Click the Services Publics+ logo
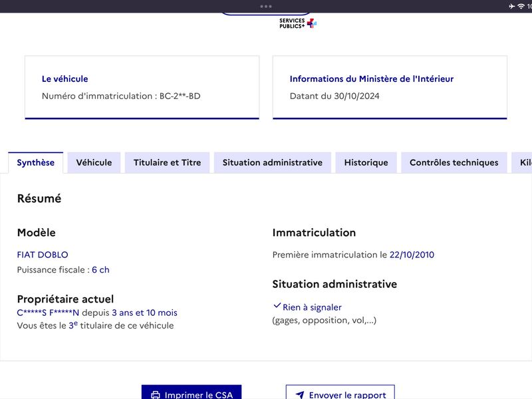The image size is (532, 399). coord(298,23)
